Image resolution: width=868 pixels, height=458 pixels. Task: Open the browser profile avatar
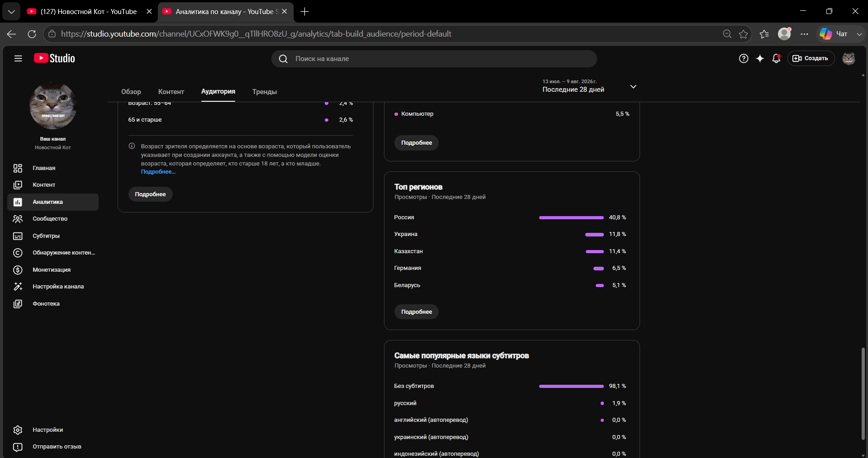click(784, 34)
